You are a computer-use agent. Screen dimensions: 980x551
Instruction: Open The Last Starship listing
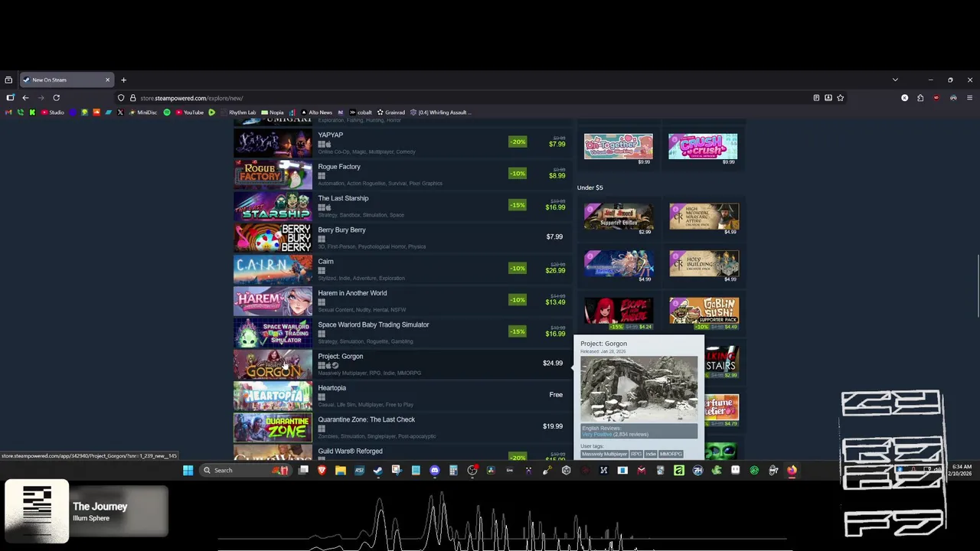coord(403,206)
